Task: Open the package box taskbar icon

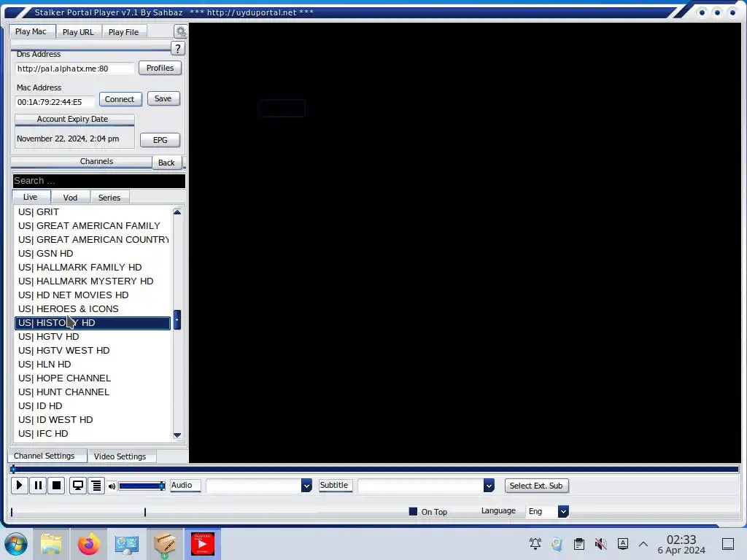Action: click(164, 544)
